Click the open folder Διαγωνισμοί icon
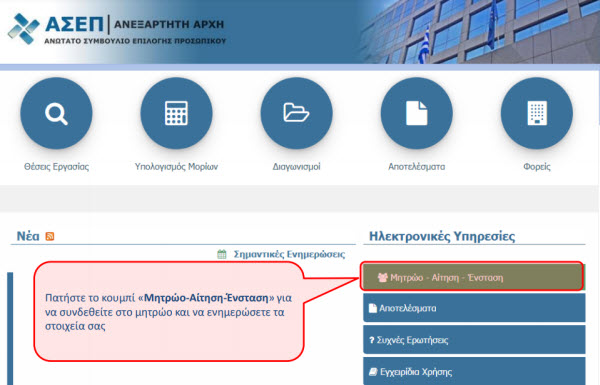The height and width of the screenshot is (385, 600). [x=297, y=113]
